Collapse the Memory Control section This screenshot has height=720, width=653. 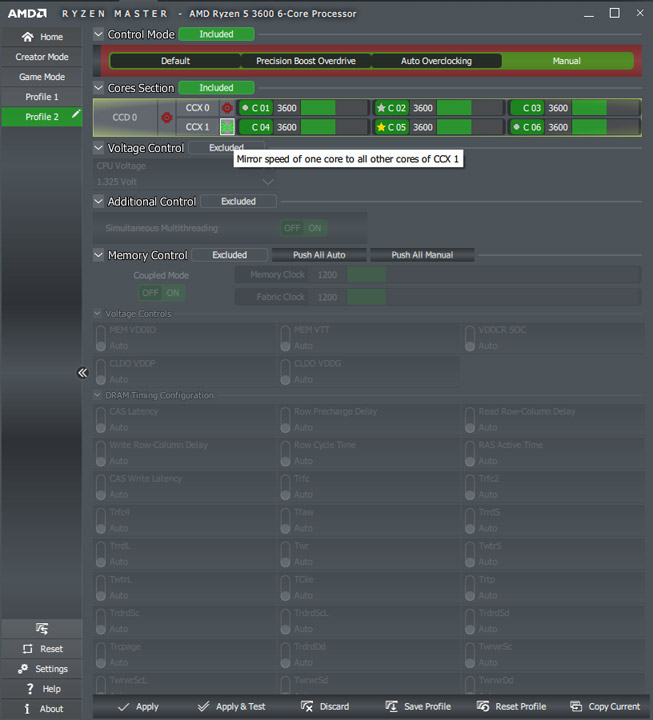click(98, 255)
